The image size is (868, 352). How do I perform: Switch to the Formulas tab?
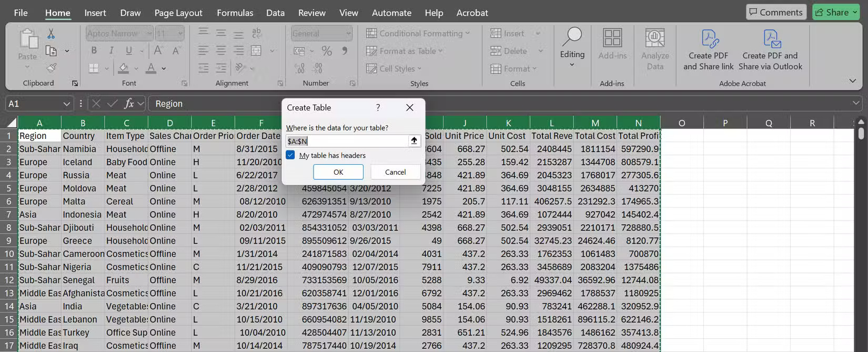pyautogui.click(x=235, y=13)
